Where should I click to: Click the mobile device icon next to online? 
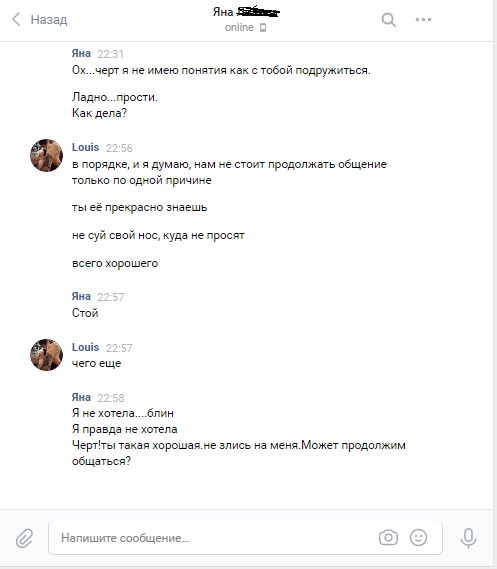(263, 28)
